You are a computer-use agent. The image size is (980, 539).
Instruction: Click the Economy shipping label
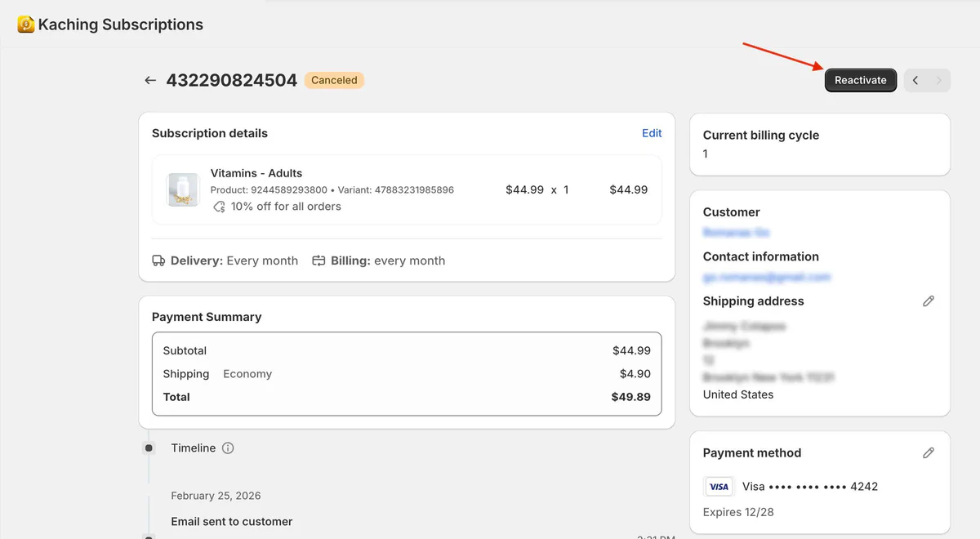247,374
